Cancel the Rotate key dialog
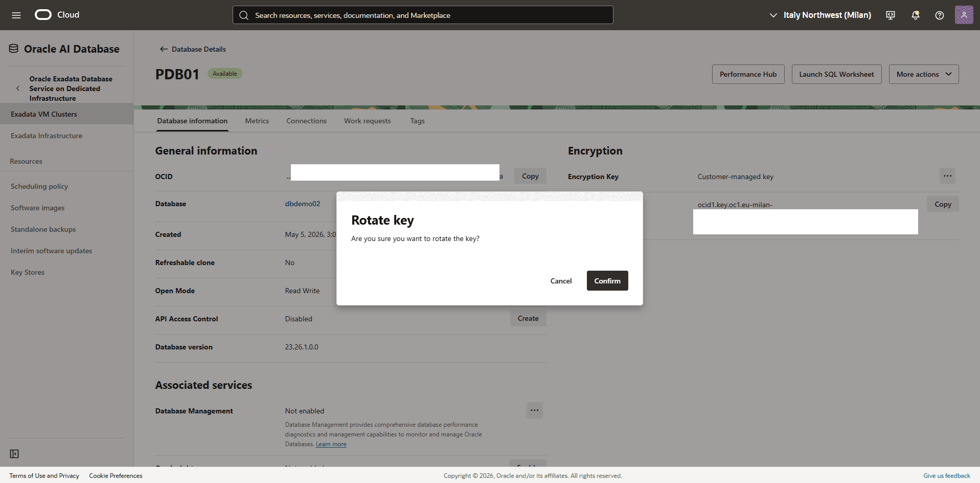The image size is (980, 483). (561, 281)
